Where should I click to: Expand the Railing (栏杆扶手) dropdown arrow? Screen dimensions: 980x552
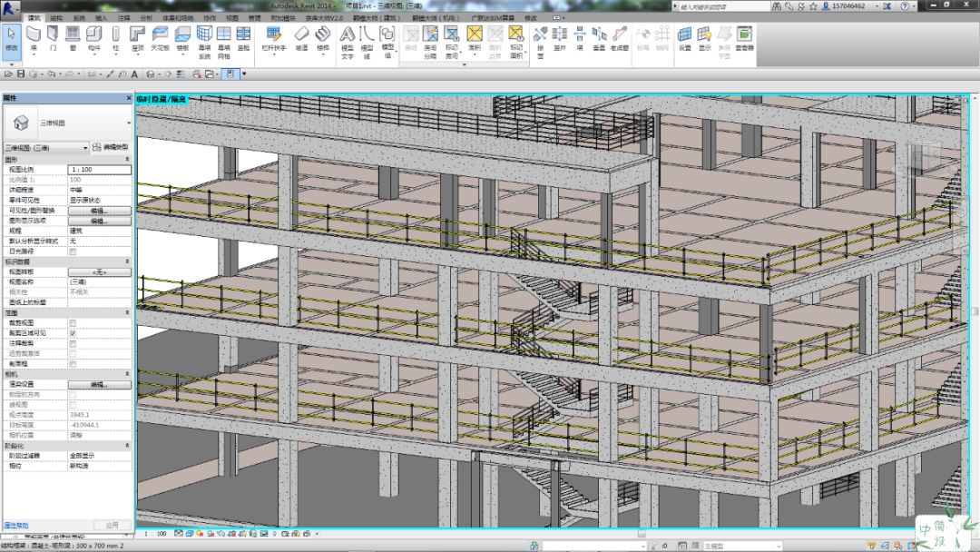274,54
